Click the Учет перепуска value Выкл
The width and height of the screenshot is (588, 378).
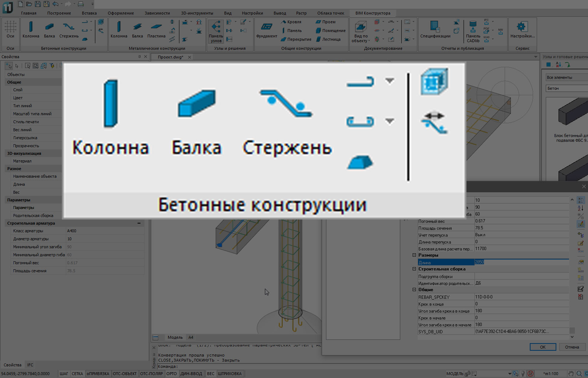coord(521,235)
